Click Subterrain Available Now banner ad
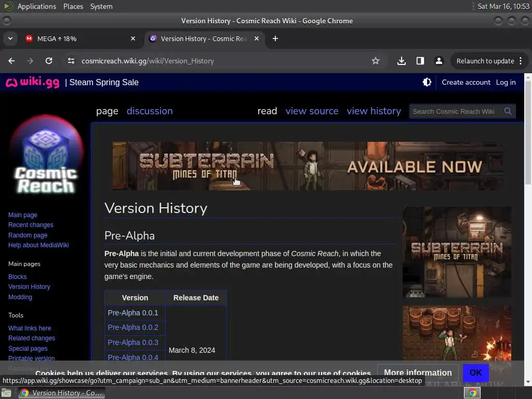532x399 pixels. (308, 166)
